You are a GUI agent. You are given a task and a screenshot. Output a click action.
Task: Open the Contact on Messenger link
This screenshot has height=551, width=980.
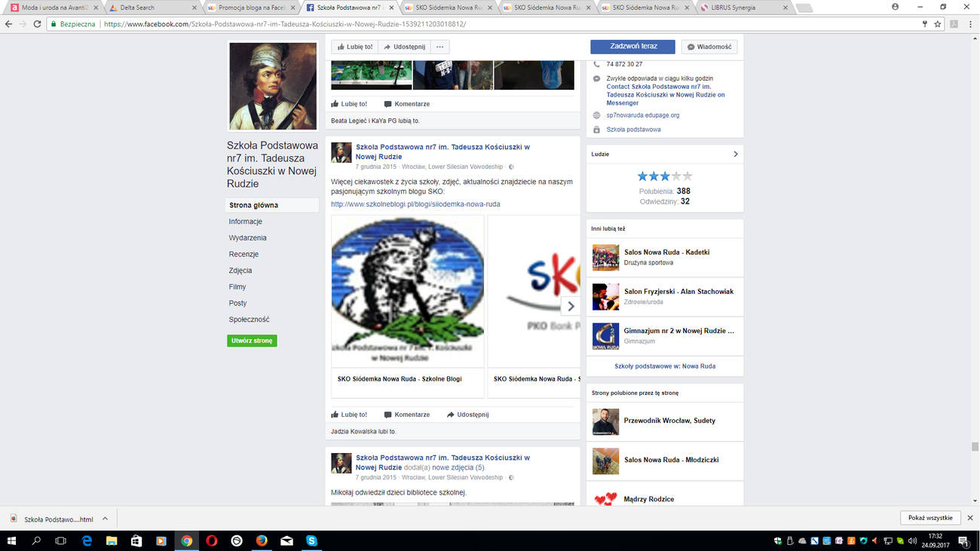point(666,95)
